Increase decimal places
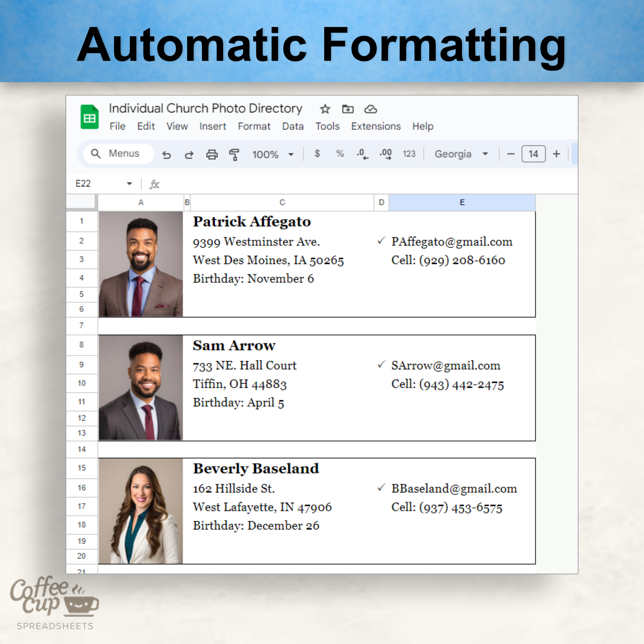Screen dimensions: 644x644 tap(386, 154)
